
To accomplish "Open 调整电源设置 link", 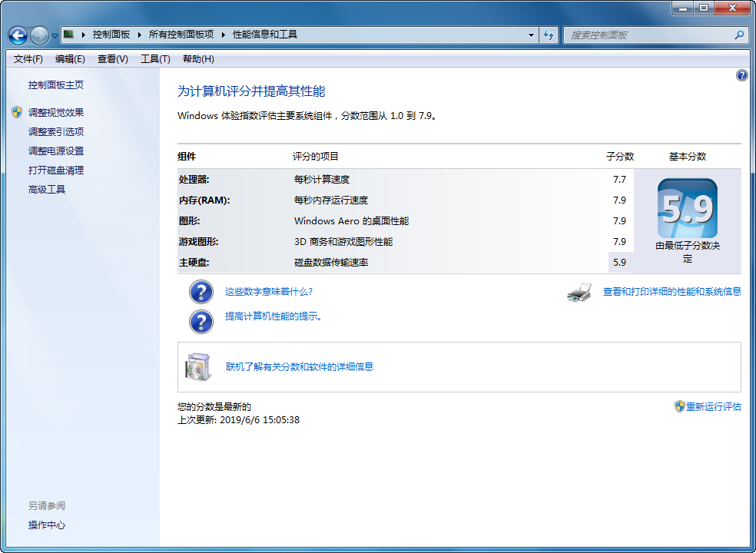I will (56, 151).
